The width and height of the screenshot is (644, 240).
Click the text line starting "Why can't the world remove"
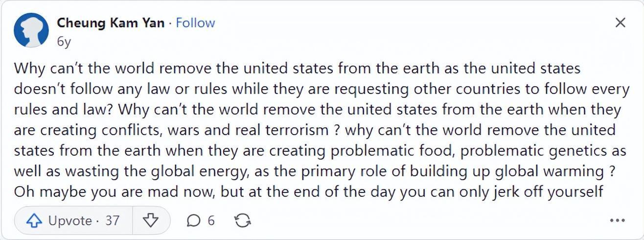(297, 68)
